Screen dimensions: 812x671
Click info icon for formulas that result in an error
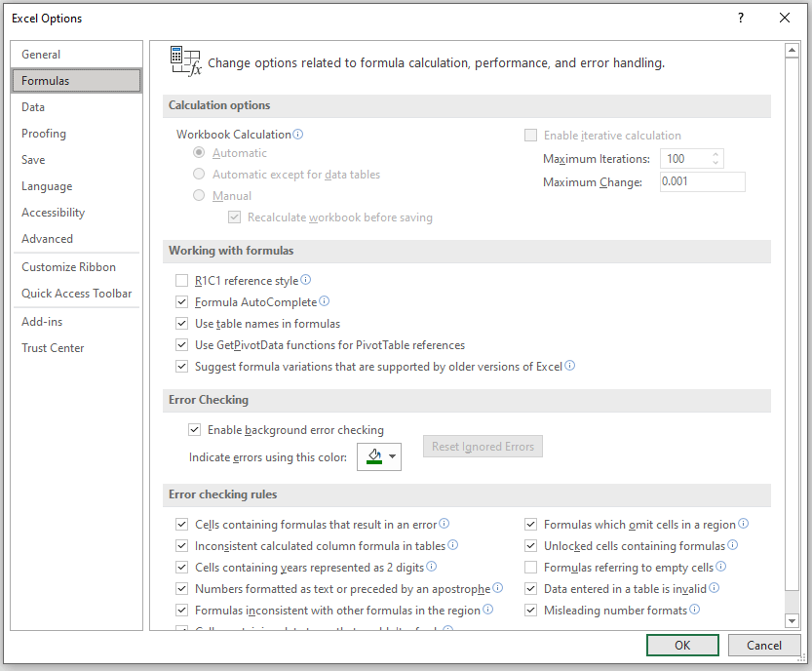pyautogui.click(x=445, y=524)
